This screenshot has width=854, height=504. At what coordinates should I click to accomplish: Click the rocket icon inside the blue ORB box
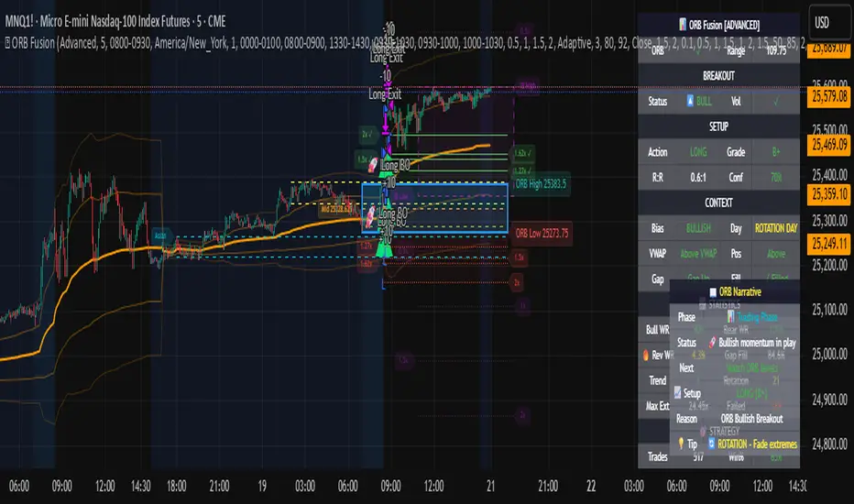(370, 214)
